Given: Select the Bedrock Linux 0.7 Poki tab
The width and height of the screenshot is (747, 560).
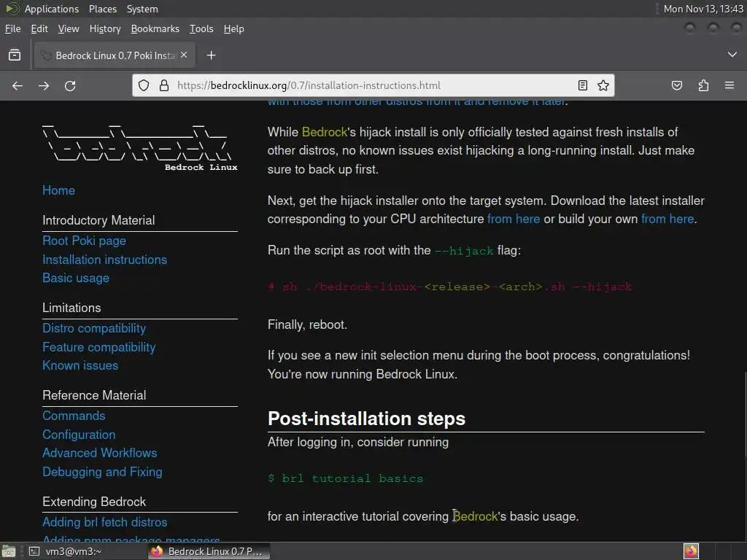Looking at the screenshot, I should 113,55.
